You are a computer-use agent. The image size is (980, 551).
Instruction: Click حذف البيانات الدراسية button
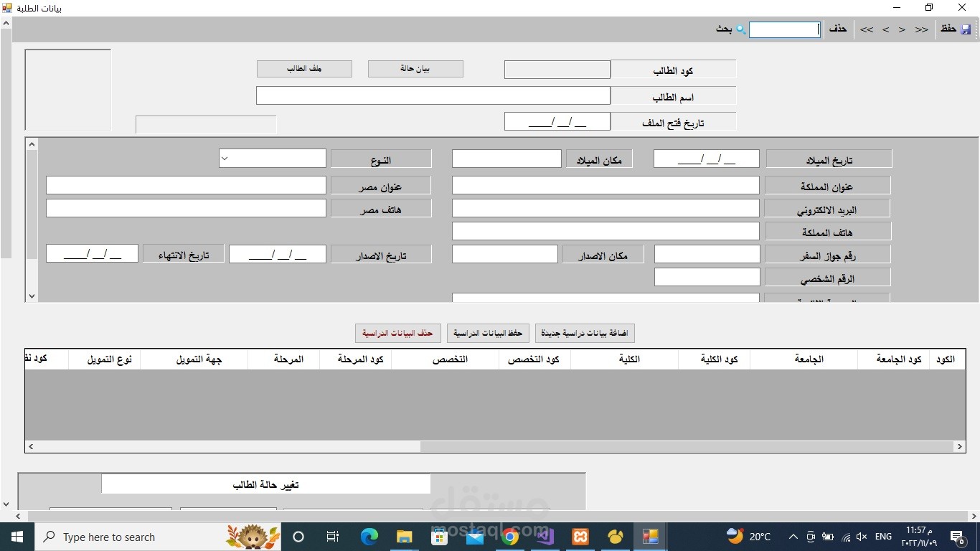tap(397, 333)
